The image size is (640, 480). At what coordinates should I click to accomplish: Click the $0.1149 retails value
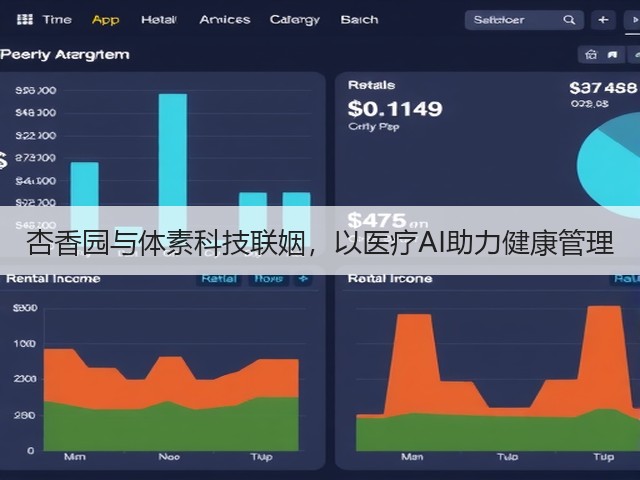pos(395,109)
